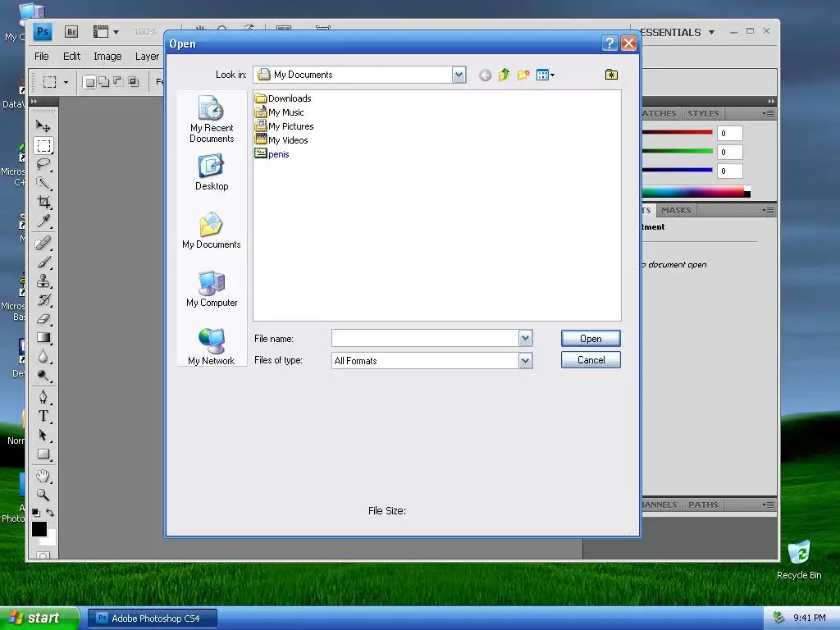This screenshot has height=630, width=840.
Task: Select the Healing Brush tool
Action: (43, 243)
